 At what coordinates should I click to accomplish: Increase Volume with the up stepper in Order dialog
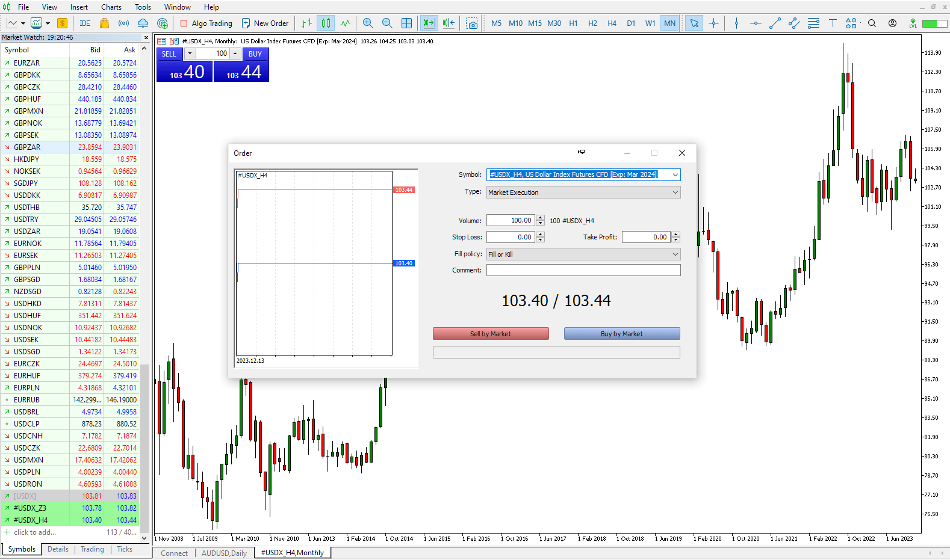pos(541,218)
